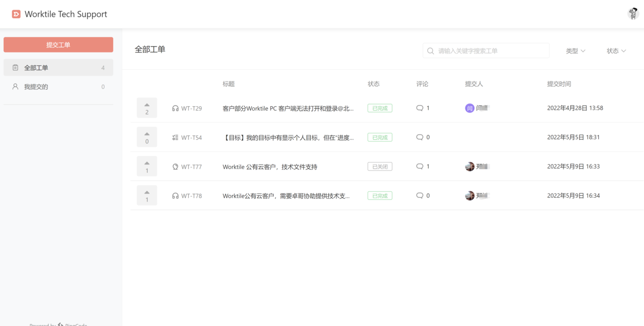
Task: Expand the 类型 filter dropdown
Action: [575, 51]
